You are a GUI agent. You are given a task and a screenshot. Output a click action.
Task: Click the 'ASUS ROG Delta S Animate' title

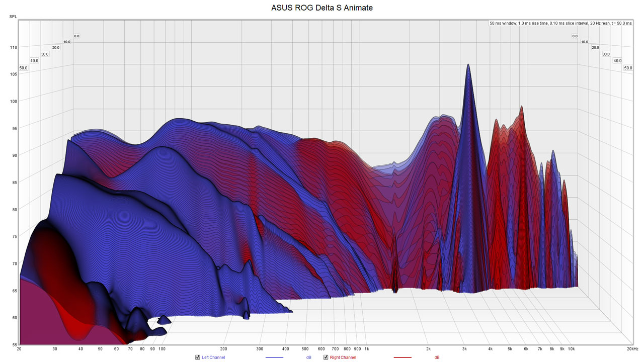coord(322,8)
